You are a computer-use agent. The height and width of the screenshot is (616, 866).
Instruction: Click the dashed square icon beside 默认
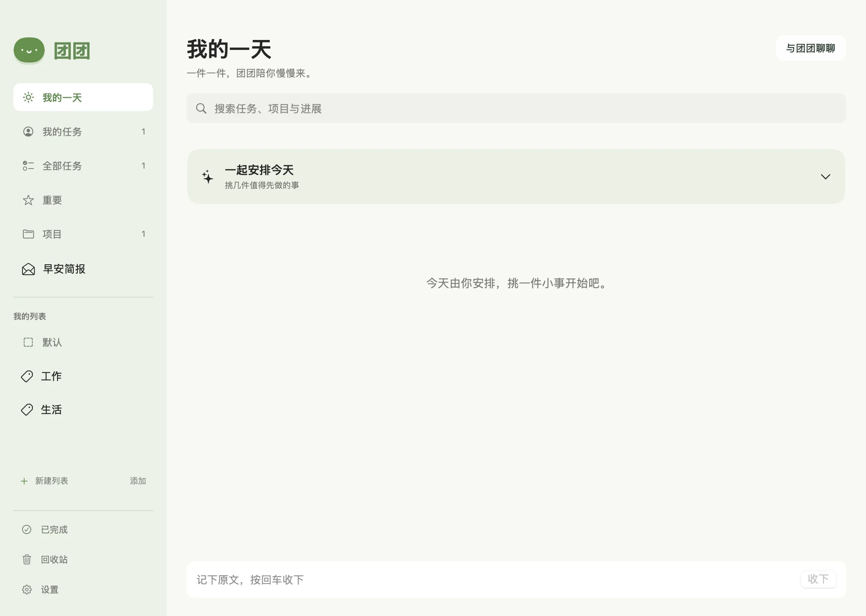28,342
